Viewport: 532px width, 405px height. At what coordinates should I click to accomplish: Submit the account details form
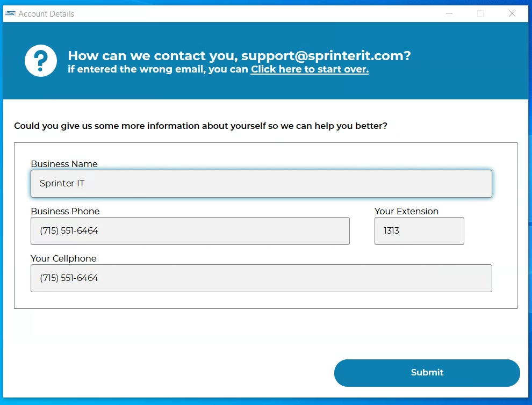click(427, 373)
